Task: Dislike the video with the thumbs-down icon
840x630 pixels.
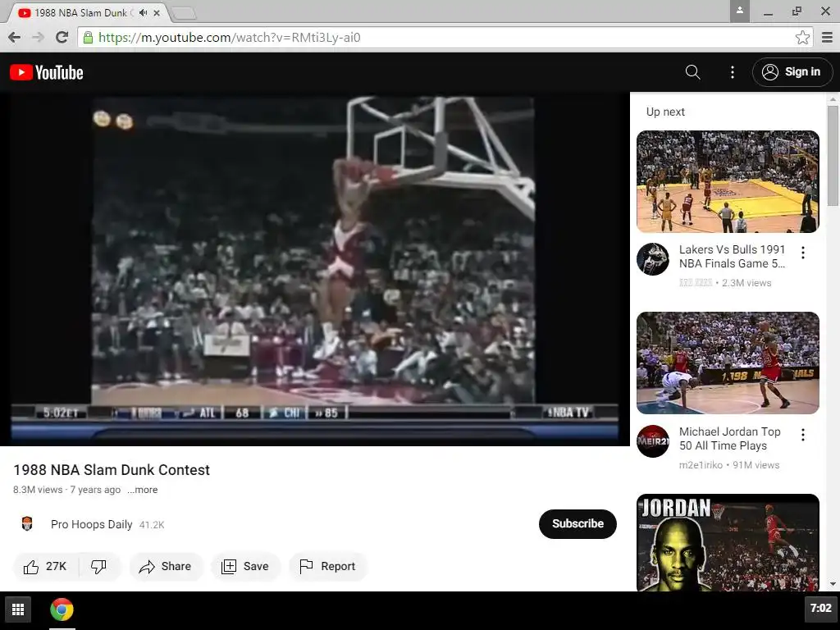Action: click(98, 566)
